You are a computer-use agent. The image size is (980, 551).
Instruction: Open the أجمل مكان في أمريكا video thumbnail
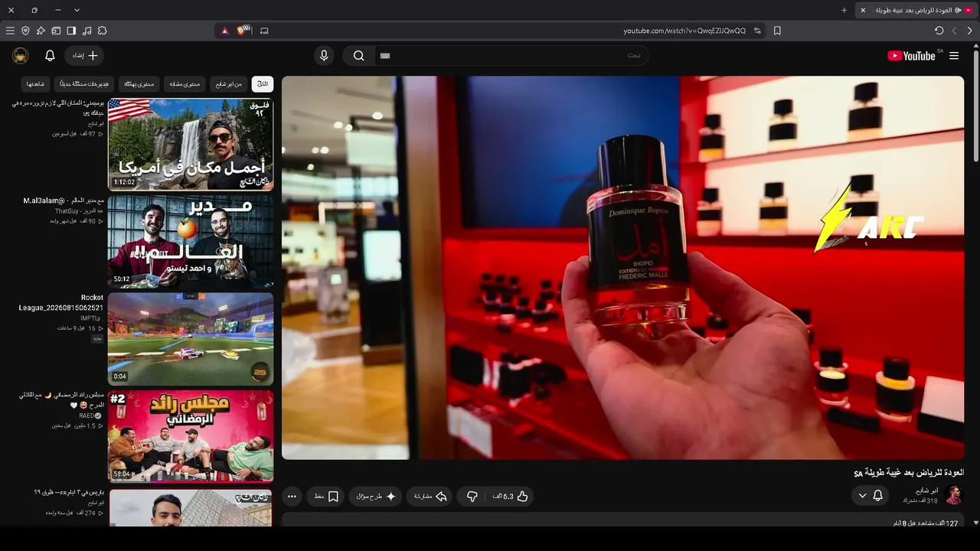tap(191, 144)
